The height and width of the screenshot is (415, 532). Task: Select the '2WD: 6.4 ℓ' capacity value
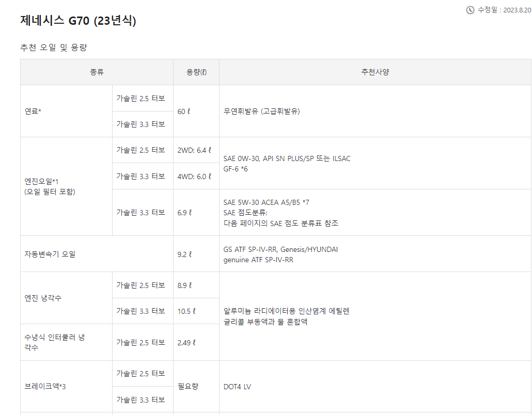click(194, 150)
